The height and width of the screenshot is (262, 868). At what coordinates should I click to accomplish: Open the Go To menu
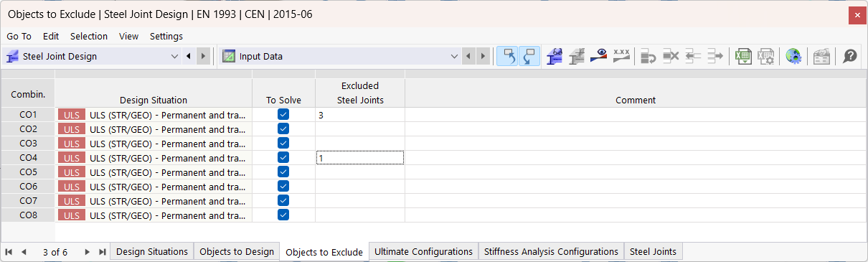[x=19, y=36]
